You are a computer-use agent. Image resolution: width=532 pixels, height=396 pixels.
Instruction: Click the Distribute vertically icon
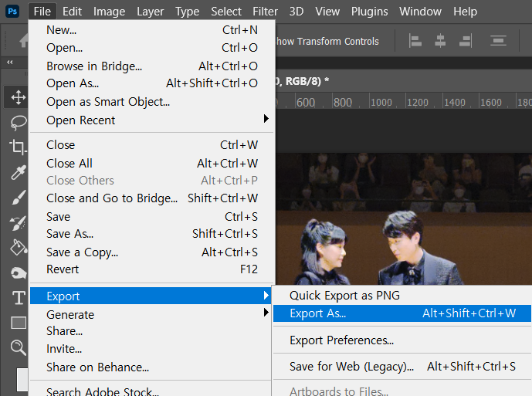tap(498, 41)
